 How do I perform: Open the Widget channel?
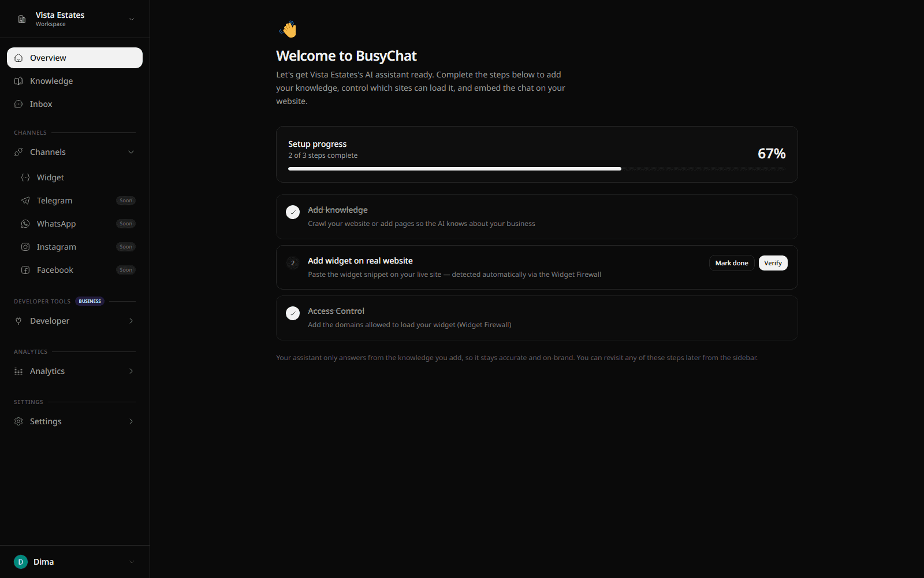point(78,177)
